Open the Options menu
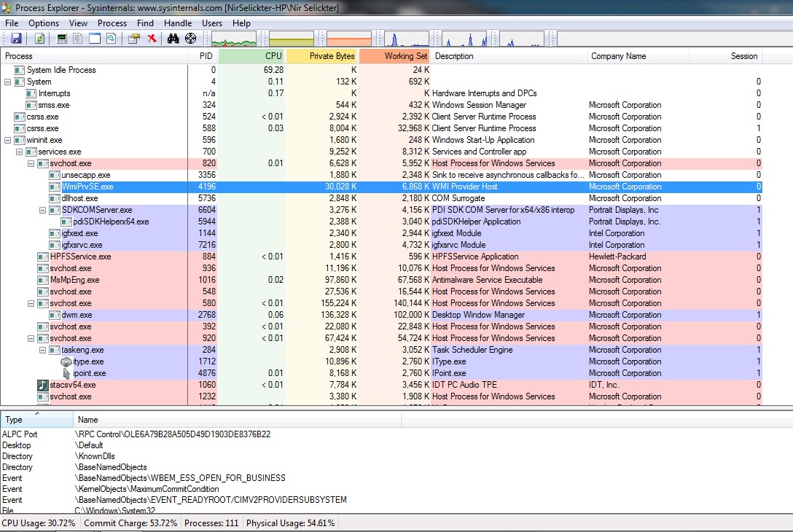Viewport: 793px width, 532px height. click(44, 23)
